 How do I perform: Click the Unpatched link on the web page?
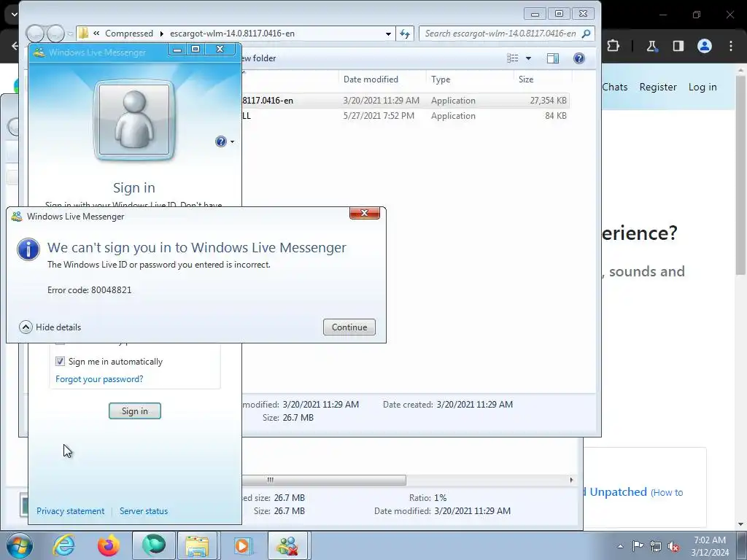(x=618, y=492)
